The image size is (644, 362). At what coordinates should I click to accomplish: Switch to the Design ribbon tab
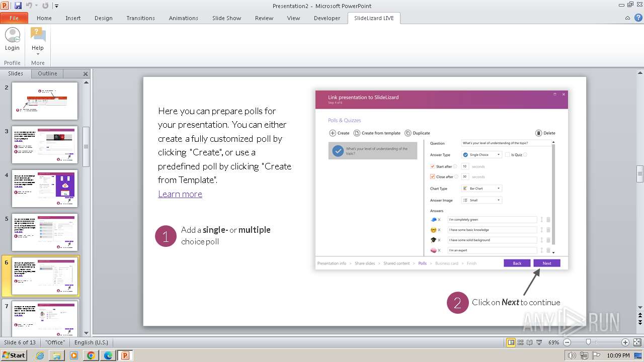(x=104, y=18)
